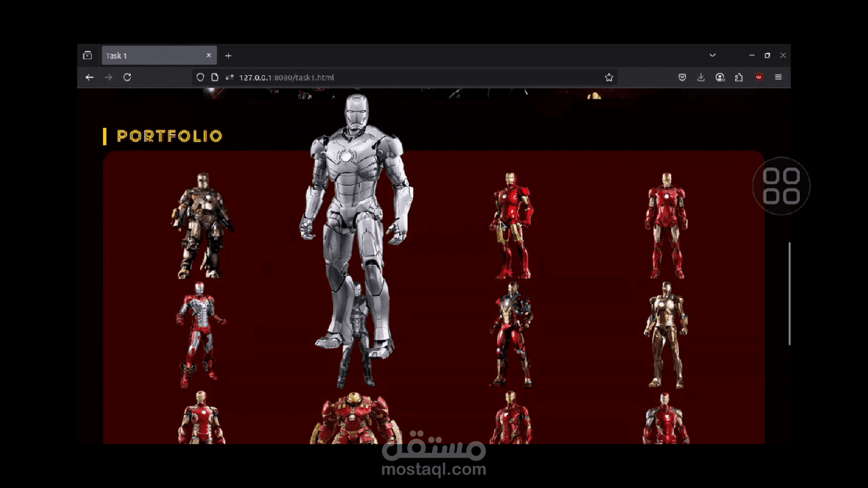
Task: Open the Firefox tab overview icon
Action: point(88,56)
